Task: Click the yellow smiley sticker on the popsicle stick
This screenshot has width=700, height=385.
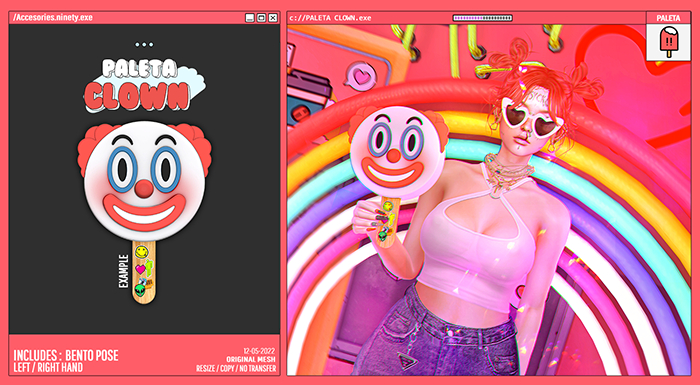Action: pyautogui.click(x=141, y=252)
